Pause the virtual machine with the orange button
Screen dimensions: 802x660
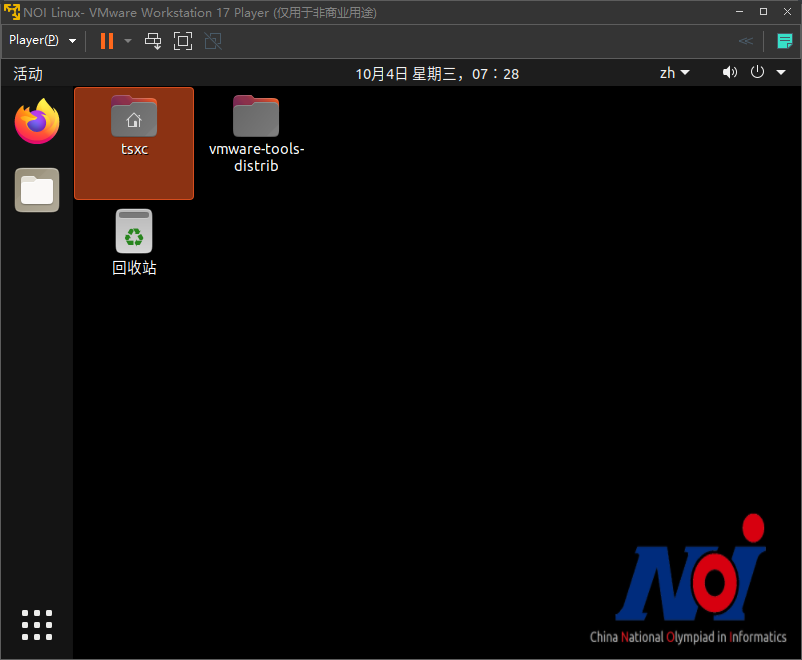click(107, 41)
